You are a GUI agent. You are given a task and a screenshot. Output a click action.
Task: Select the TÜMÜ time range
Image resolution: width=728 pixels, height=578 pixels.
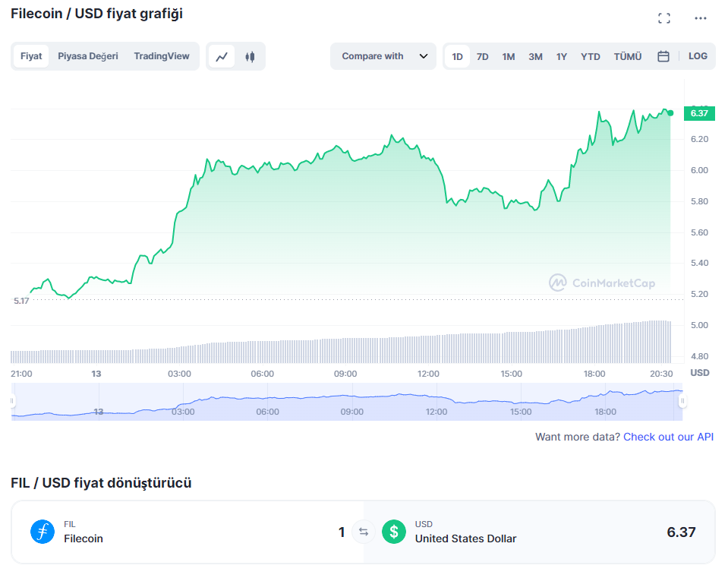pos(628,57)
